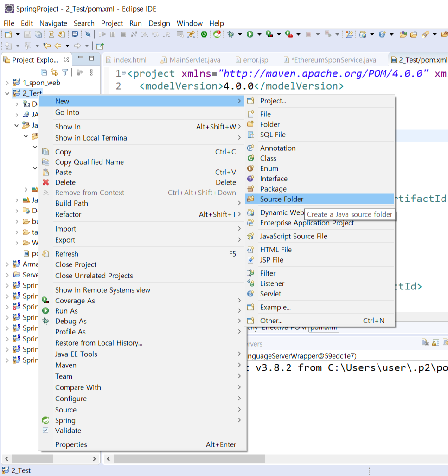This screenshot has height=476, width=448.
Task: Click Project Explorer horizontal scrollbar thumb
Action: point(33,459)
